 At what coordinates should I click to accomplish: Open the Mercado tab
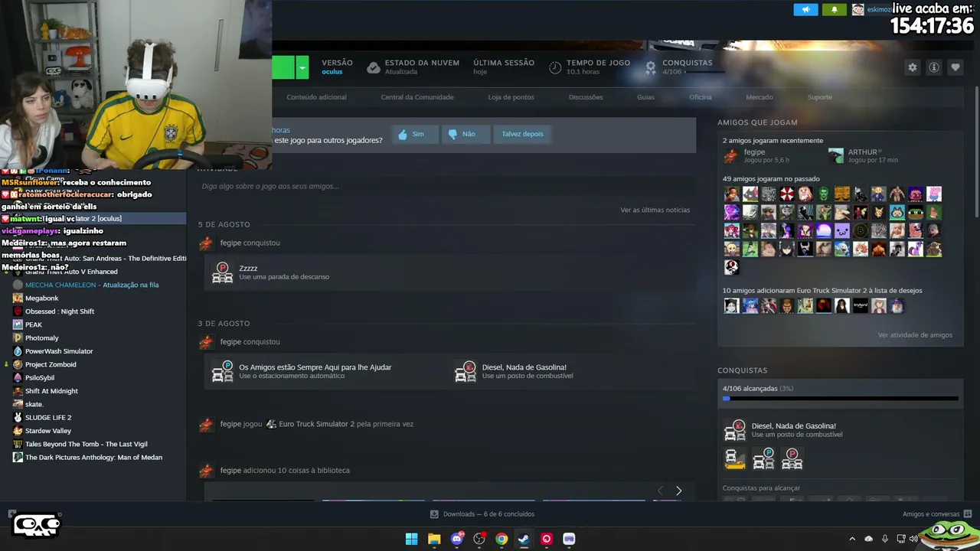click(x=759, y=97)
